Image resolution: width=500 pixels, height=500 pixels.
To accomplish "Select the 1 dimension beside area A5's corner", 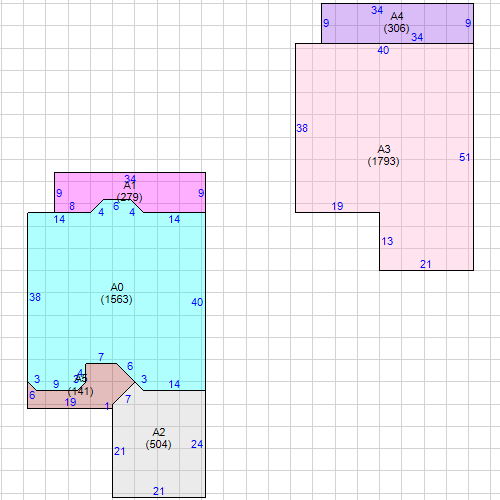I will point(107,406).
